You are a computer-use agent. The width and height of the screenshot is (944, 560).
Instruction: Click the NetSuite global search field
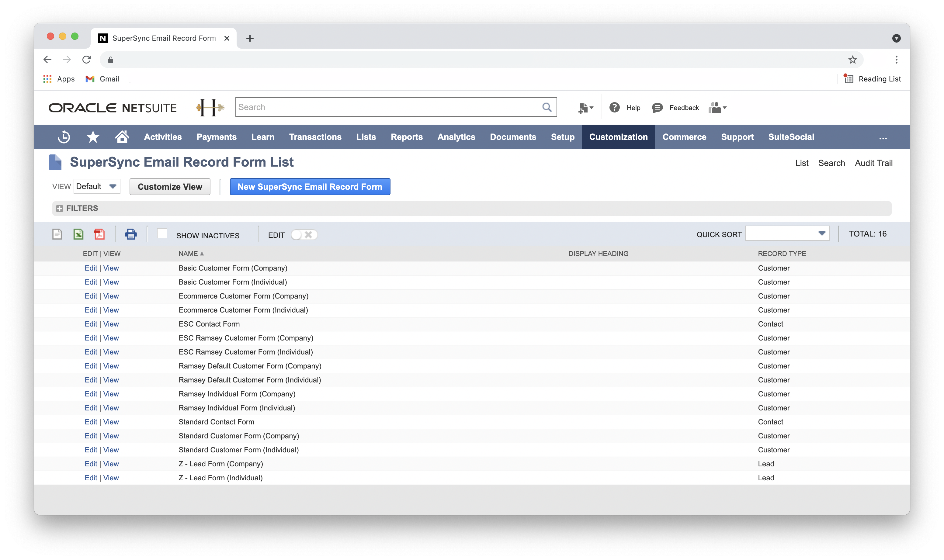pyautogui.click(x=389, y=107)
